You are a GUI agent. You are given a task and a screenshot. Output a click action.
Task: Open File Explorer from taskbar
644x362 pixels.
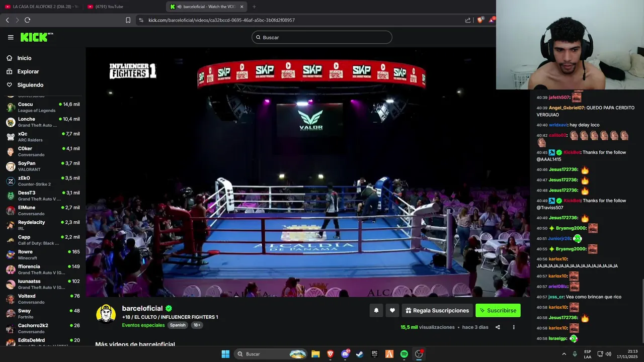click(315, 354)
